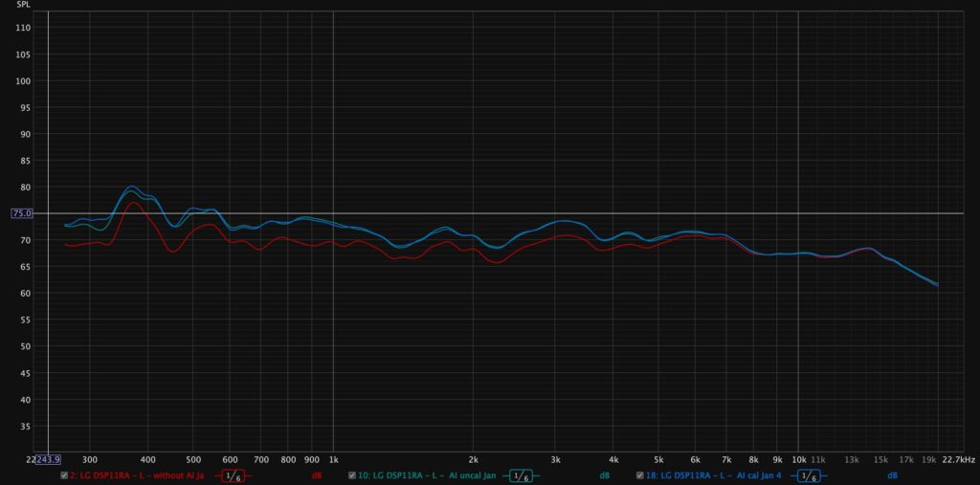This screenshot has width=980, height=485.
Task: Select the '2: LG DSP11RA - L - without AI' legend label
Action: [x=137, y=475]
